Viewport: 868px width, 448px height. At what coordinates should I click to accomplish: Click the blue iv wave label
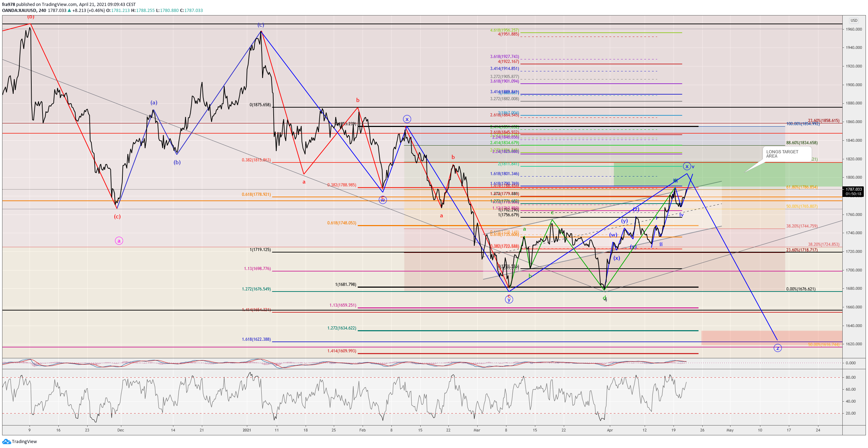681,215
